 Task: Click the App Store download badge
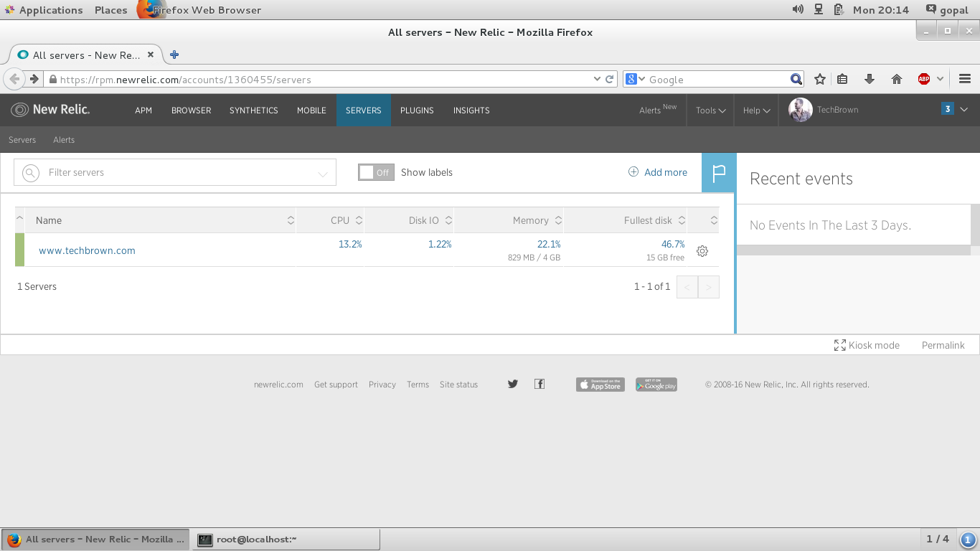[x=600, y=385]
